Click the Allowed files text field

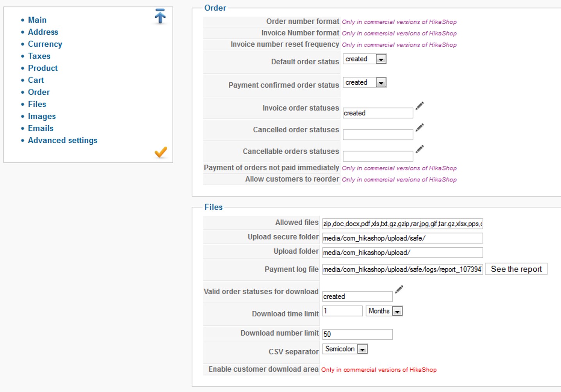pos(402,224)
